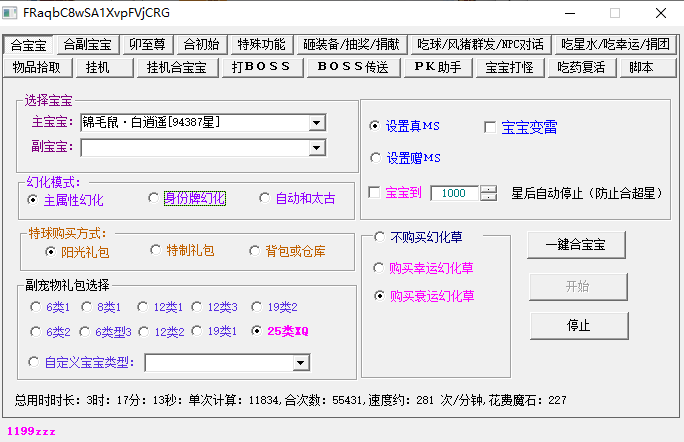The height and width of the screenshot is (442, 684).
Task: Expand the 主宝宝 dropdown list
Action: pos(317,122)
